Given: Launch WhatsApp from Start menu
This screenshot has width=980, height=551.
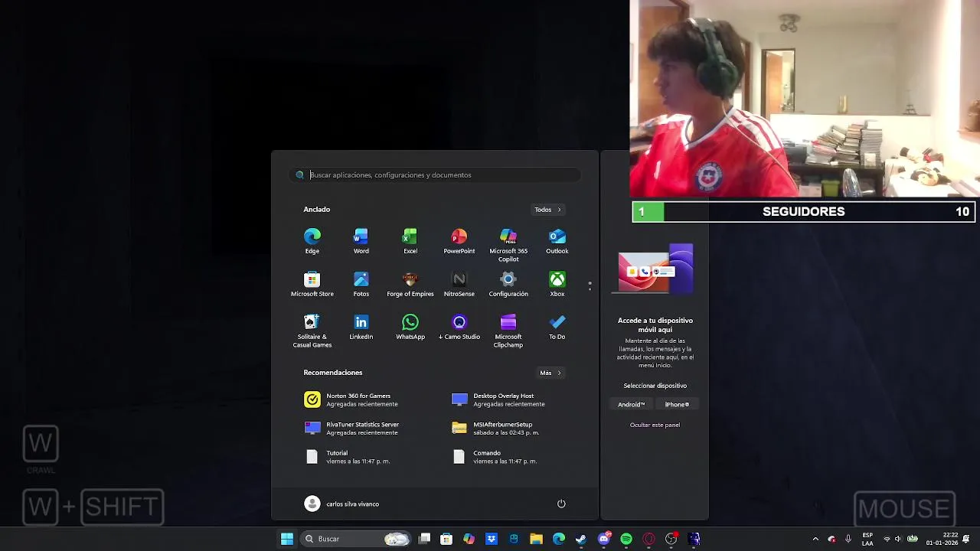Looking at the screenshot, I should pos(410,327).
